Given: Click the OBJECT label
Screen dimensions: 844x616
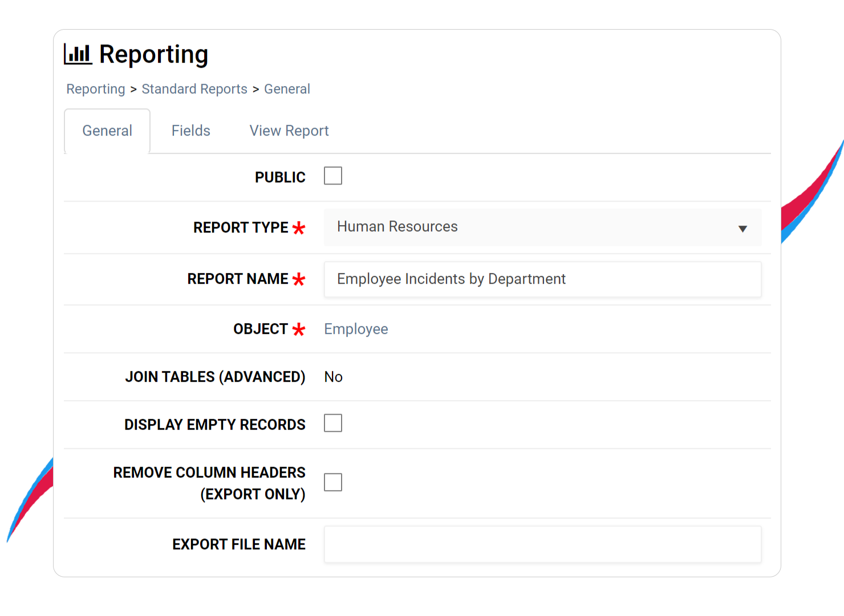Looking at the screenshot, I should 261,329.
